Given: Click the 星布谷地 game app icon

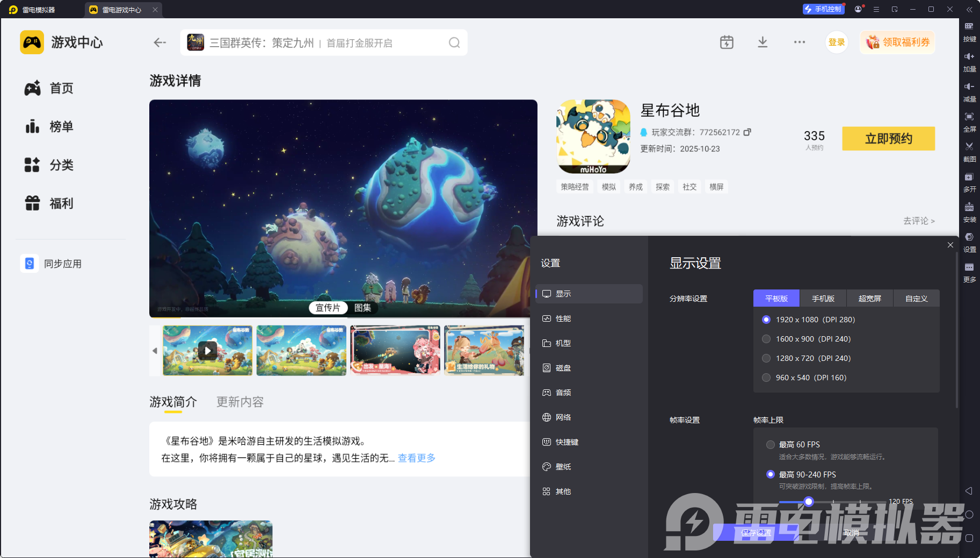Looking at the screenshot, I should 593,136.
